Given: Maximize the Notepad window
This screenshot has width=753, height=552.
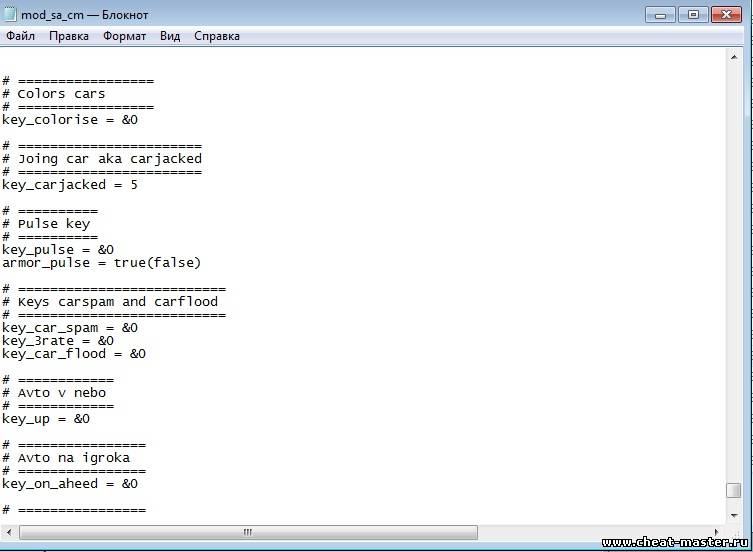Looking at the screenshot, I should pyautogui.click(x=691, y=14).
